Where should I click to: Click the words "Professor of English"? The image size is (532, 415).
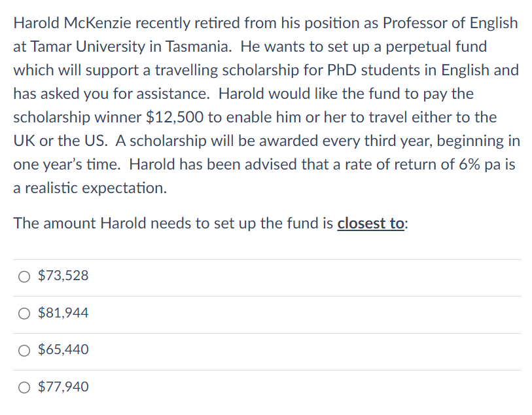click(450, 23)
